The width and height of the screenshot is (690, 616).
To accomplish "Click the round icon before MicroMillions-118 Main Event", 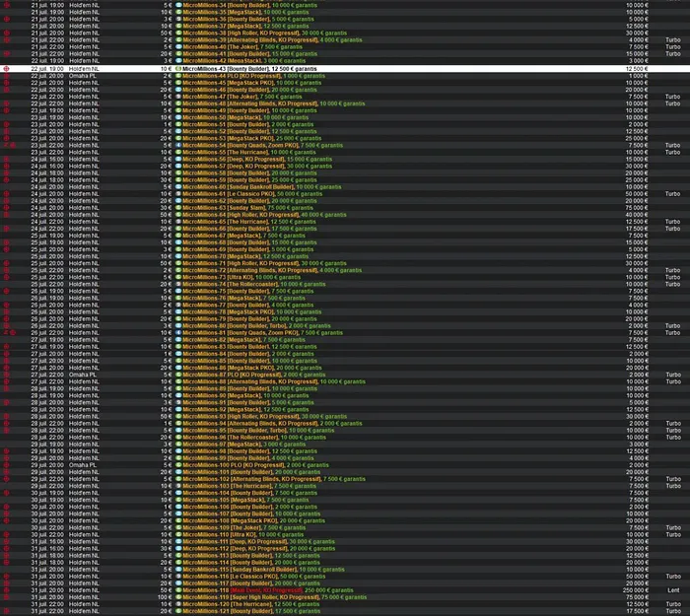I will (178, 589).
